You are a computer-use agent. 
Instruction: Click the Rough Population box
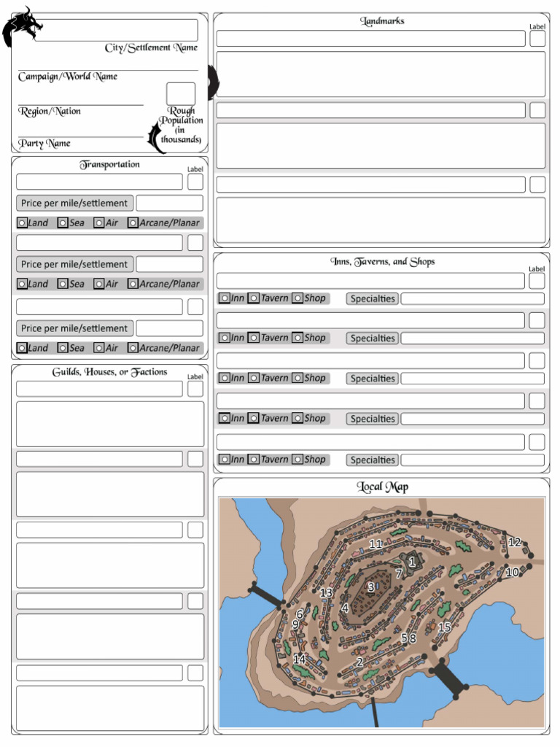[x=181, y=94]
